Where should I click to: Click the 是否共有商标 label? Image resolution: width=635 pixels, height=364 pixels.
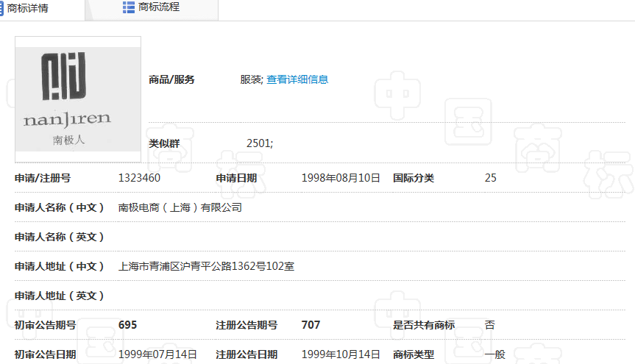(x=424, y=325)
